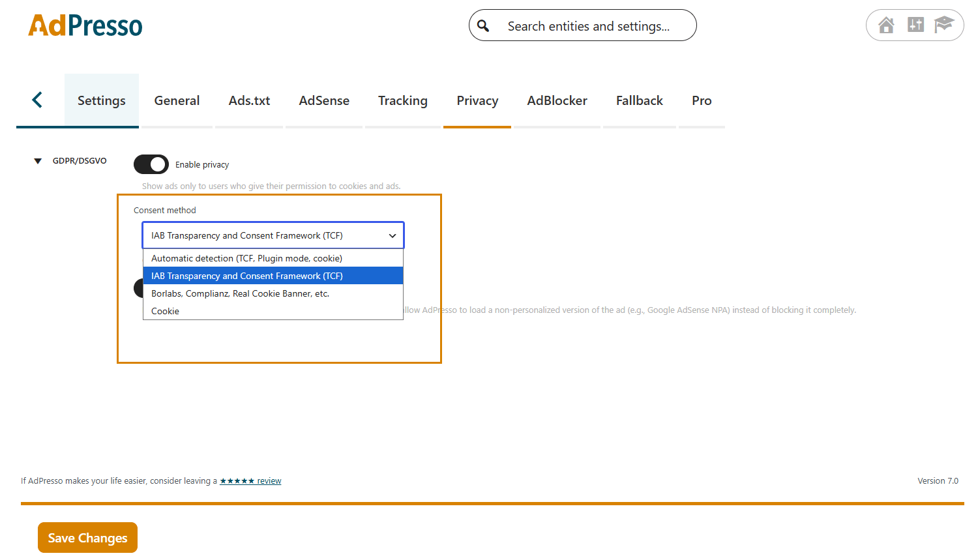Click the Consent method label
The width and height of the screenshot is (978, 560).
coord(164,210)
